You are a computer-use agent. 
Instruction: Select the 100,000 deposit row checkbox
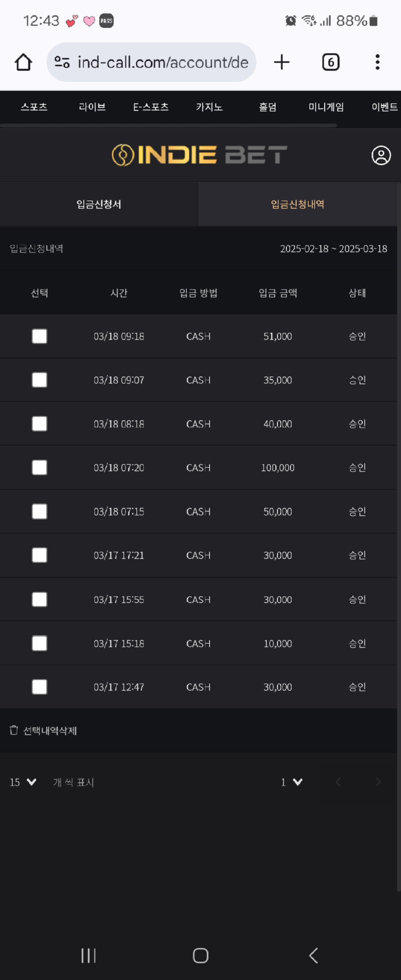(40, 467)
